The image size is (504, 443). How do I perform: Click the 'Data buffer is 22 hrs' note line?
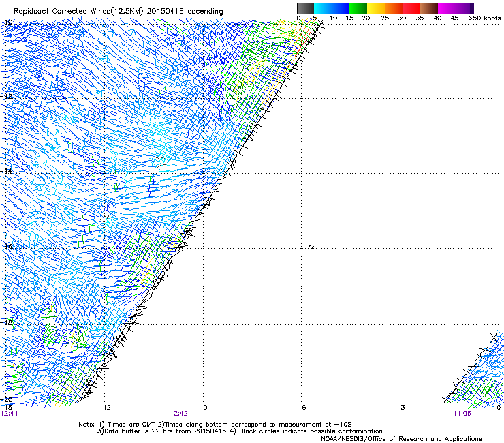[162, 431]
